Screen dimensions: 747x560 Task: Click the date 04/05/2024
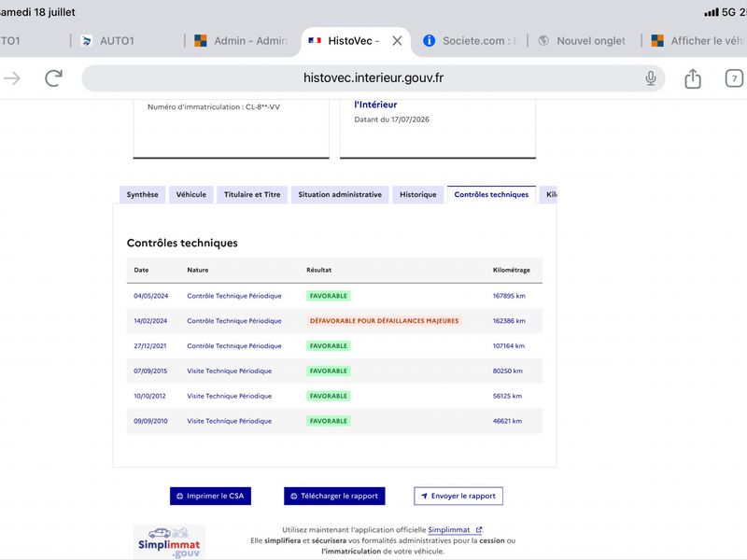pos(150,296)
